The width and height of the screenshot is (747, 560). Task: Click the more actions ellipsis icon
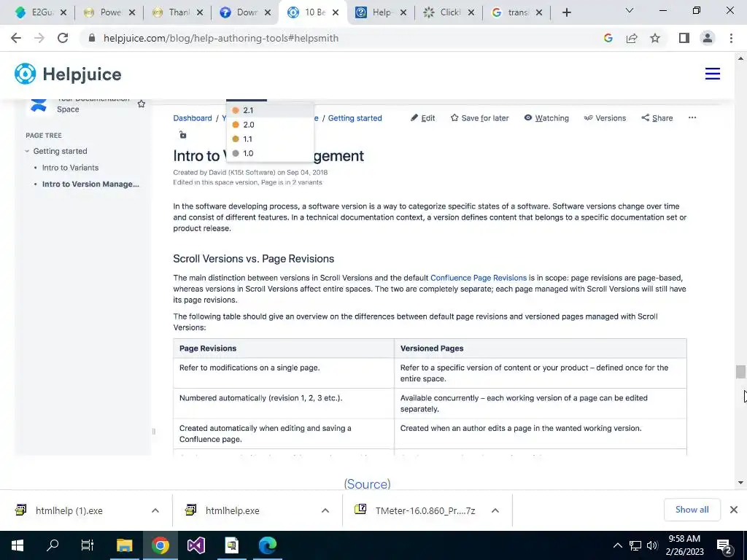click(x=692, y=117)
